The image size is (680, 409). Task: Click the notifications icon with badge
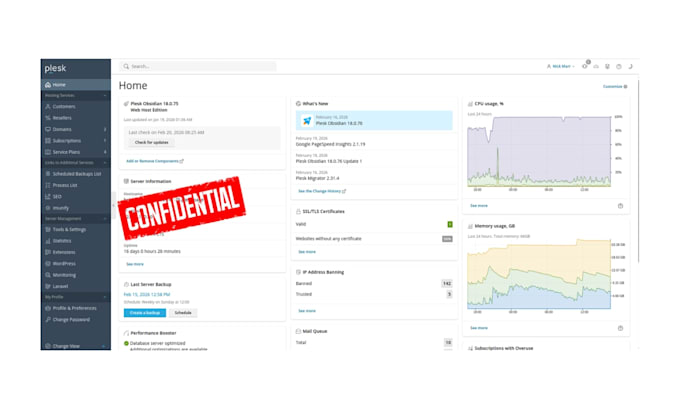pyautogui.click(x=585, y=65)
